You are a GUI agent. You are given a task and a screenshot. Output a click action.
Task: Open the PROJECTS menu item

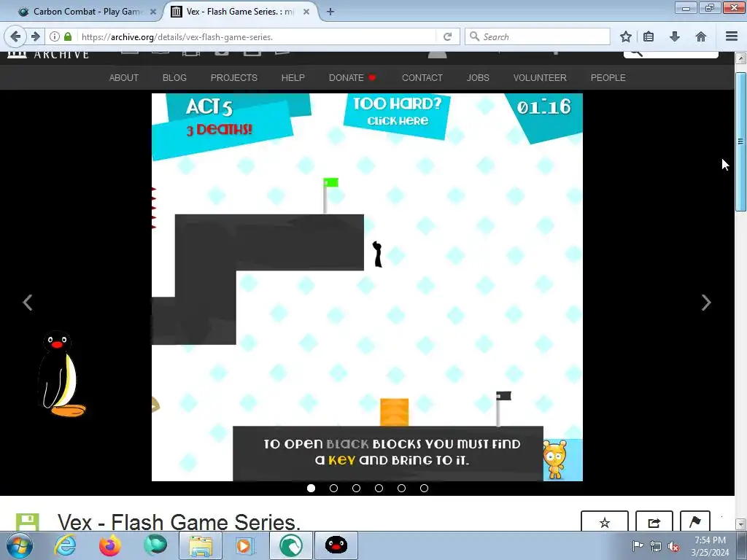(x=234, y=77)
